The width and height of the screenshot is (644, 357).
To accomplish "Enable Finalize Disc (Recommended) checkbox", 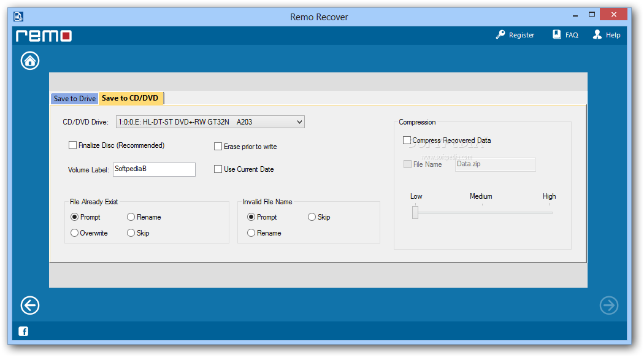I will pyautogui.click(x=73, y=145).
